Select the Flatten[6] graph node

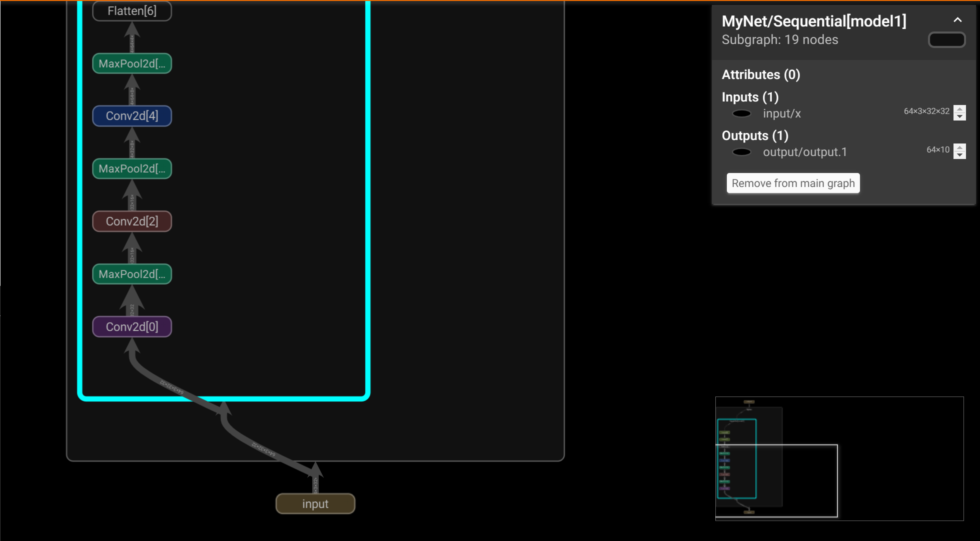pos(132,11)
